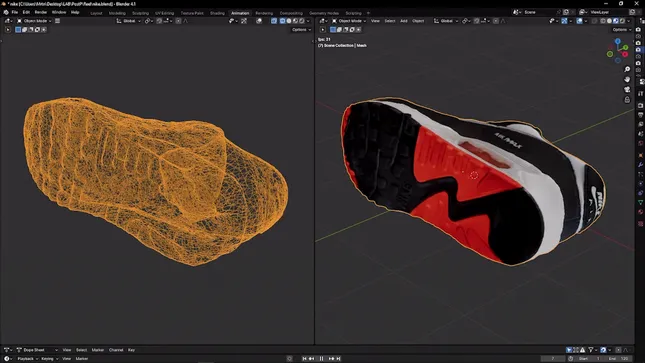Switch to the Texture Paint workspace tab
The image size is (645, 363).
click(192, 13)
